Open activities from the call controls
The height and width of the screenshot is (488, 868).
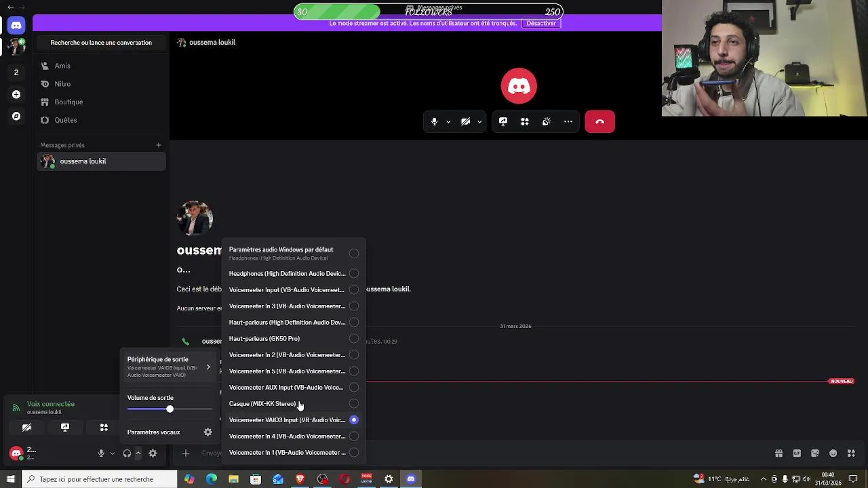click(x=525, y=122)
